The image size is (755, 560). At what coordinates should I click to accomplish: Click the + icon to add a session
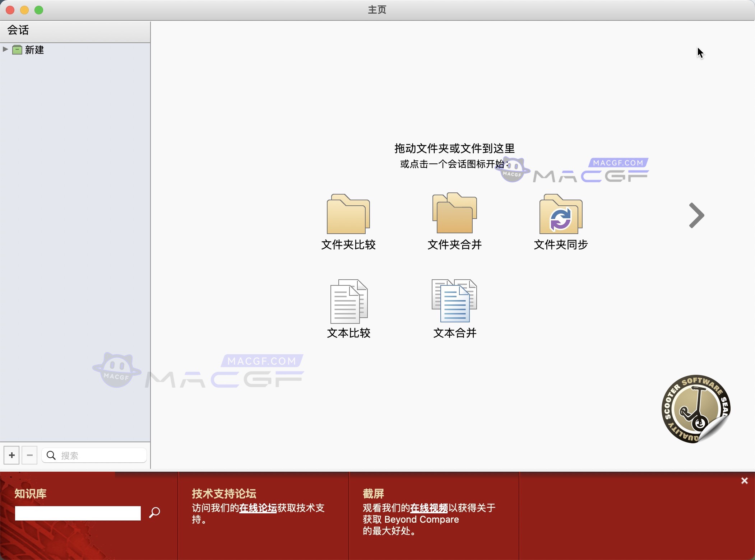[11, 455]
